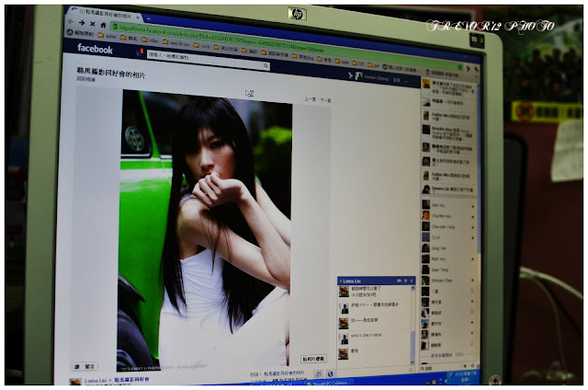Click scroll down arrow in chat window

413,362
